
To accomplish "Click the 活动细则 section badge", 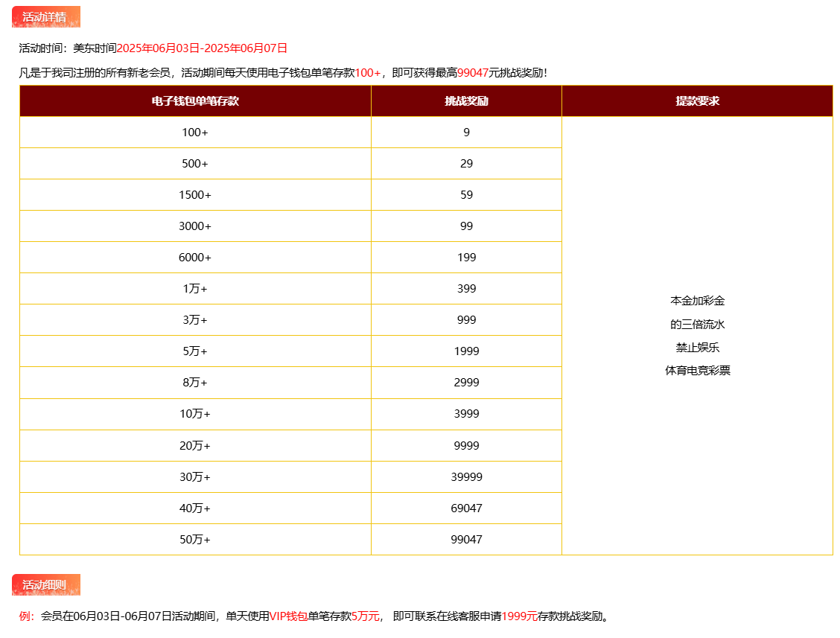I will [x=46, y=584].
